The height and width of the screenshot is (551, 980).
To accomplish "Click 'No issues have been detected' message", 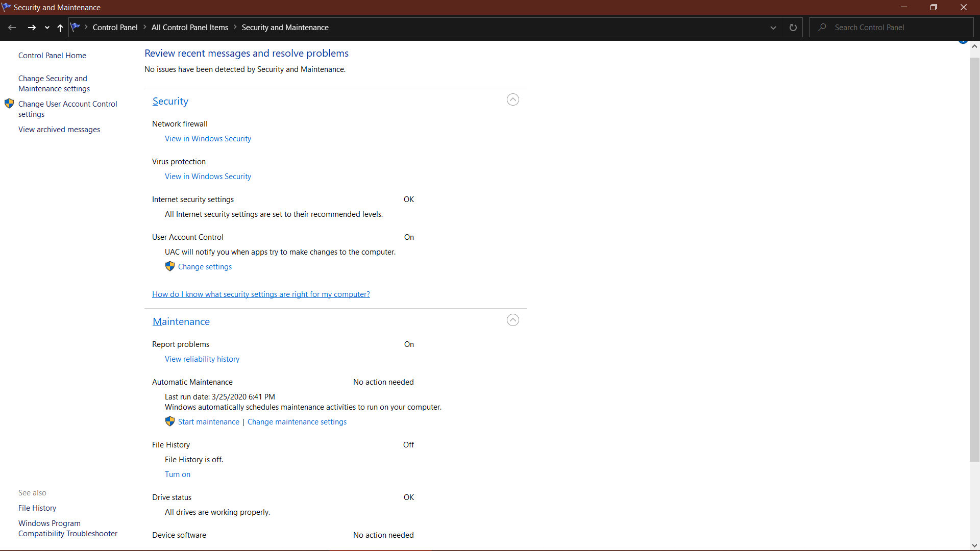I will pos(245,69).
